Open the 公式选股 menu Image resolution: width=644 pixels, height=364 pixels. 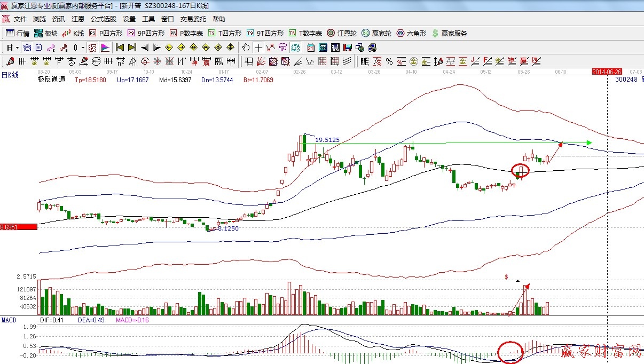click(103, 19)
